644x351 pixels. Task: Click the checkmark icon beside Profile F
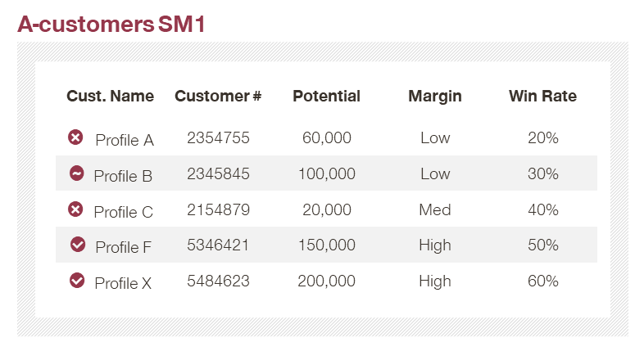coord(78,244)
